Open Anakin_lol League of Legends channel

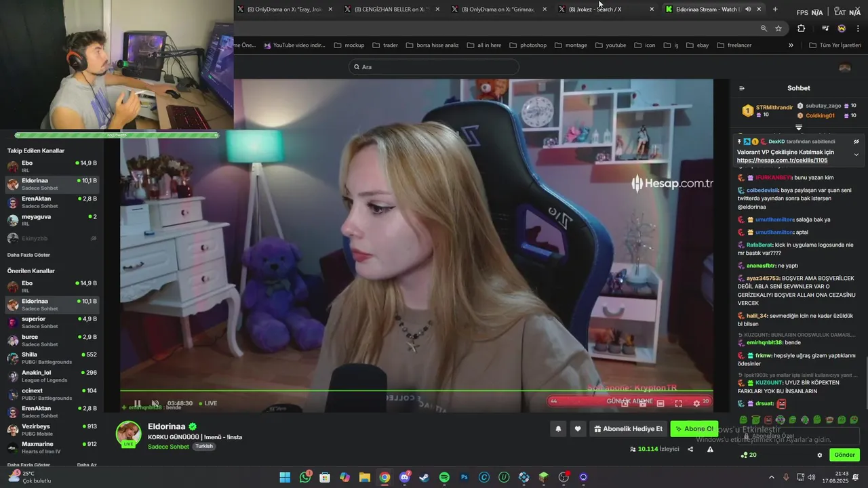click(52, 375)
